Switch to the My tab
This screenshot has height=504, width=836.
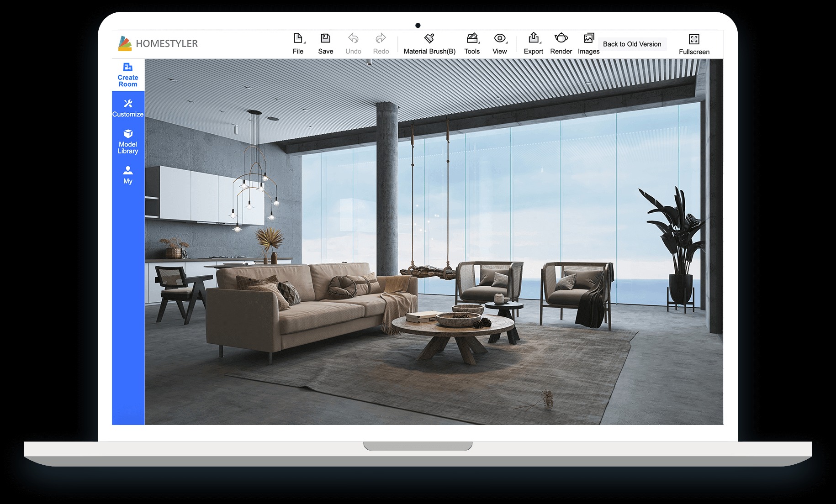127,175
